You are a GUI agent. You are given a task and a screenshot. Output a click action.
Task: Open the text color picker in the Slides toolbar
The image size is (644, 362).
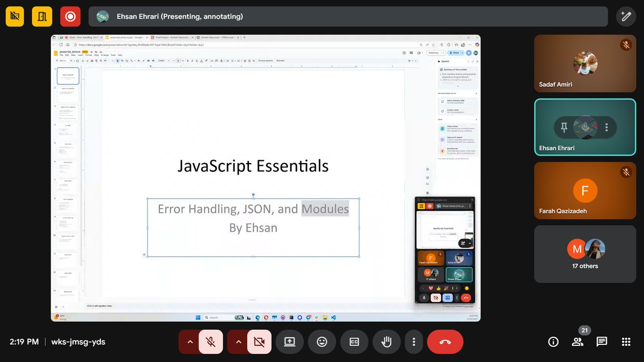pyautogui.click(x=201, y=61)
